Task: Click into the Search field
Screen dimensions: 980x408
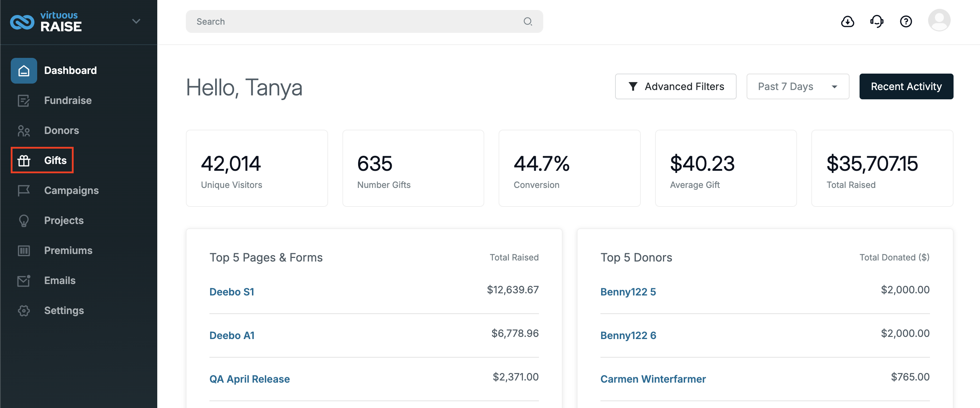Action: pos(364,21)
